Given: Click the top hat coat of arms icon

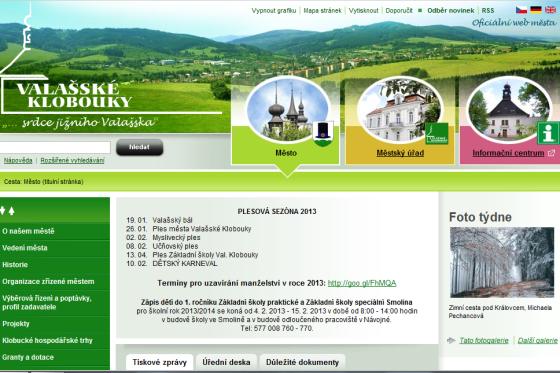Looking at the screenshot, I should [323, 133].
